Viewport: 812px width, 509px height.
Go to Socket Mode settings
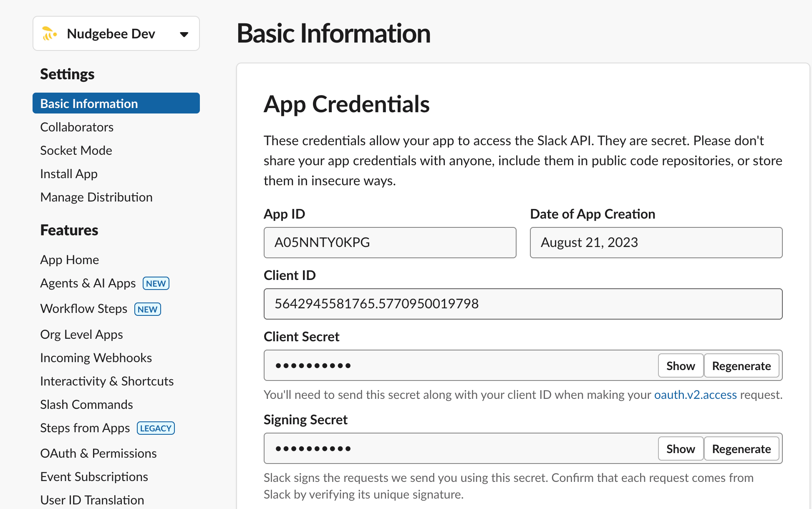pos(76,150)
